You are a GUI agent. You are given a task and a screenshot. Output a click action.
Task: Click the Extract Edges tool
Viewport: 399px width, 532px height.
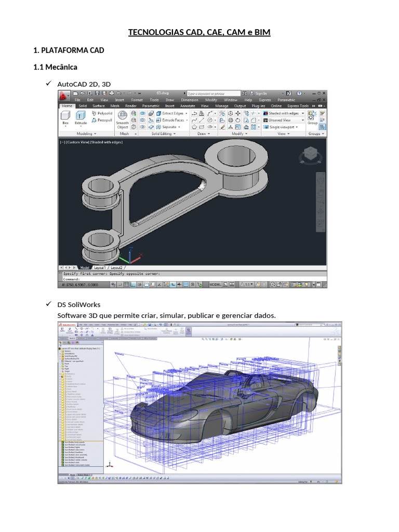pos(171,113)
